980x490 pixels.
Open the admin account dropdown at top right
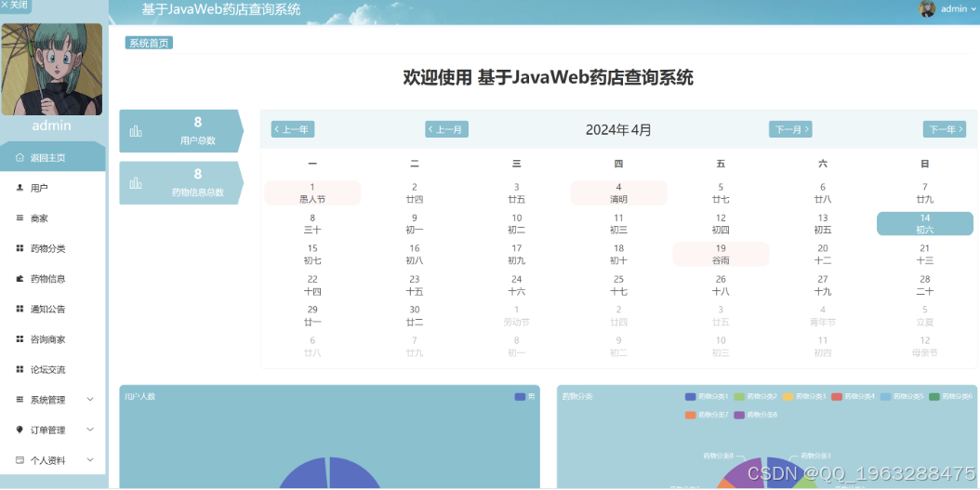[x=947, y=8]
